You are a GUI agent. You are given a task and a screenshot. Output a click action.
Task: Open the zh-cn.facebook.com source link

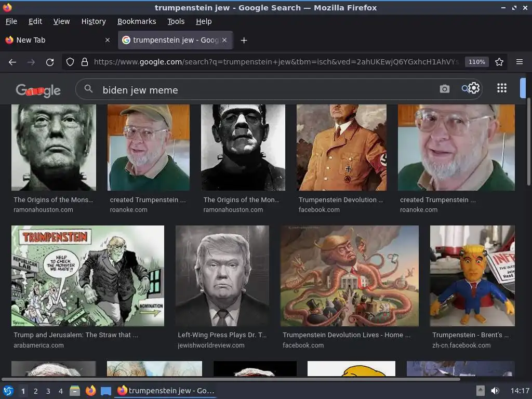point(461,345)
